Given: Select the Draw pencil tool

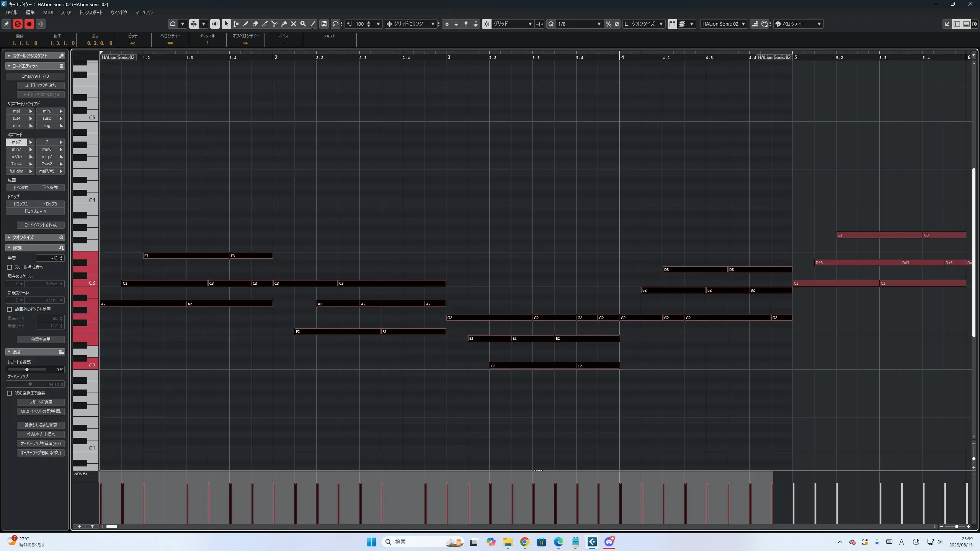Looking at the screenshot, I should tap(246, 24).
